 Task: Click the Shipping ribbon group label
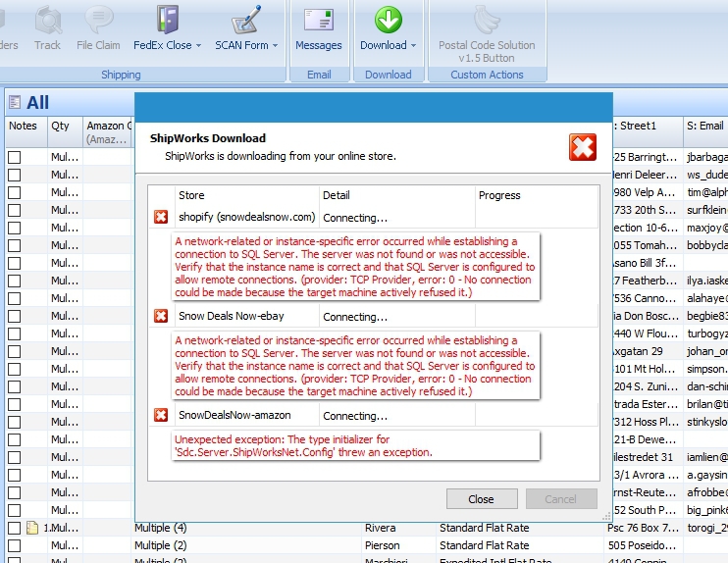point(121,75)
